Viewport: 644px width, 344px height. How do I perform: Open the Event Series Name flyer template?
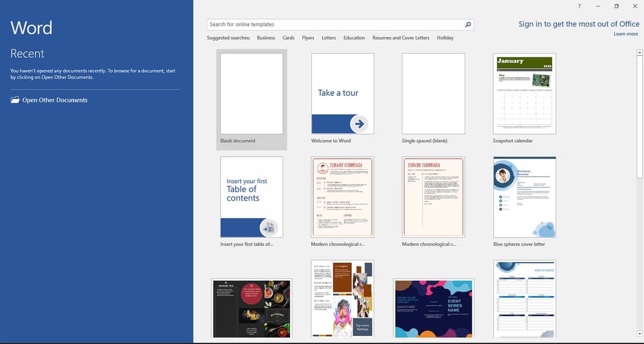point(433,308)
